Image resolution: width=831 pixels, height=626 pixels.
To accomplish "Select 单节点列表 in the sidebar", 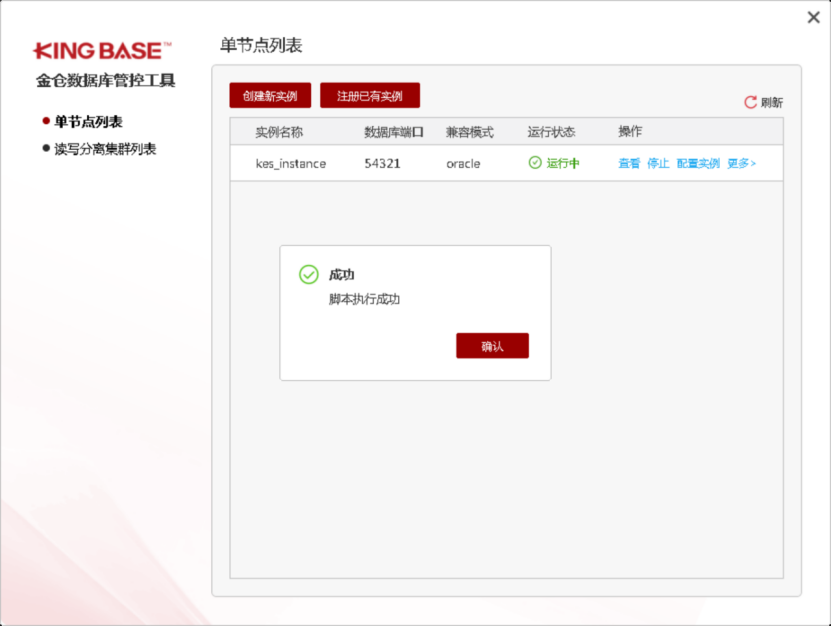I will coord(88,121).
